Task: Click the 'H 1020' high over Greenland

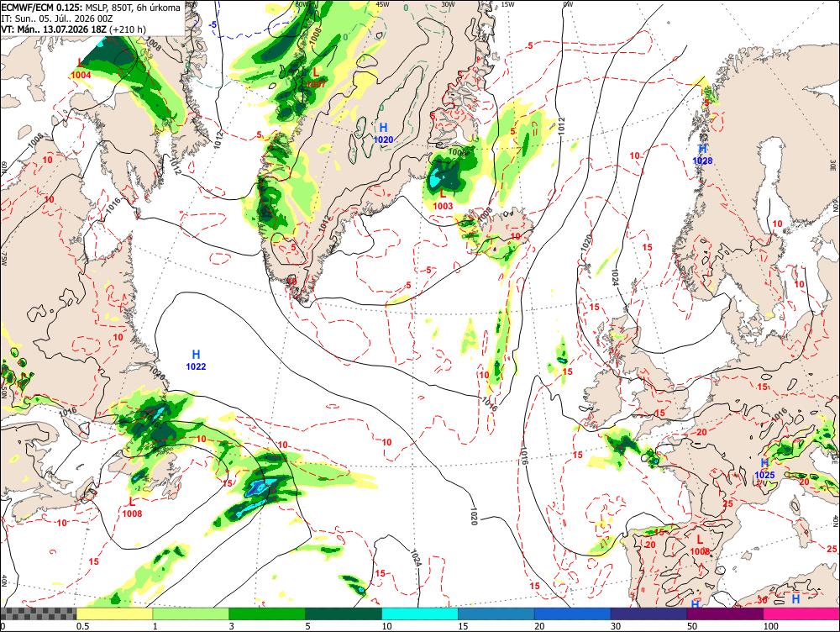Action: pyautogui.click(x=384, y=134)
